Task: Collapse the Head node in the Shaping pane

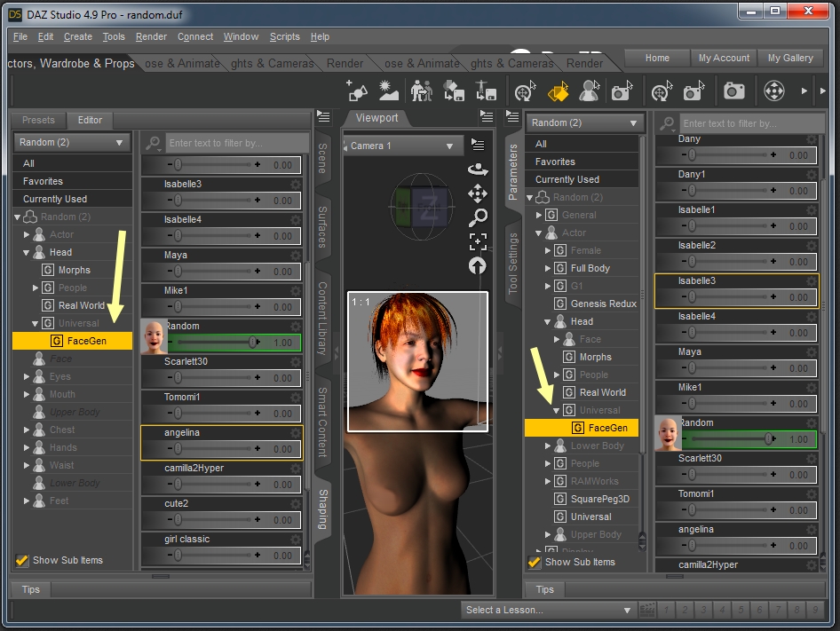Action: pyautogui.click(x=26, y=253)
